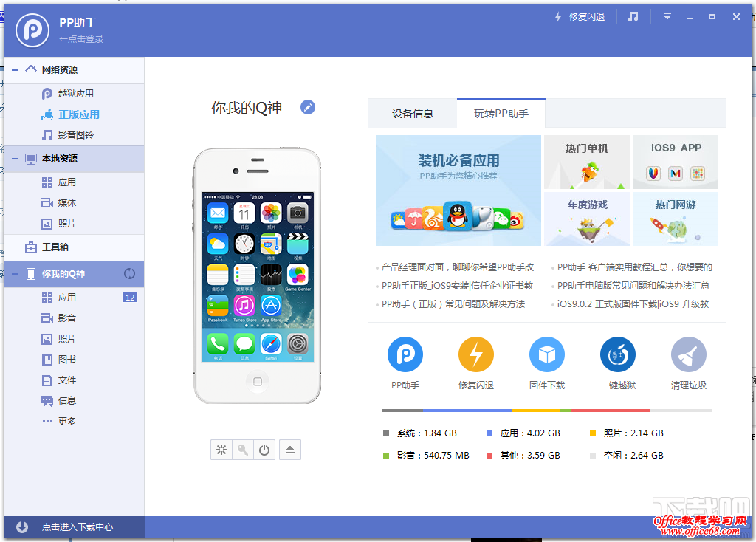Viewport: 756px width, 542px height.
Task: Click the edit device name pencil icon
Action: coord(308,107)
